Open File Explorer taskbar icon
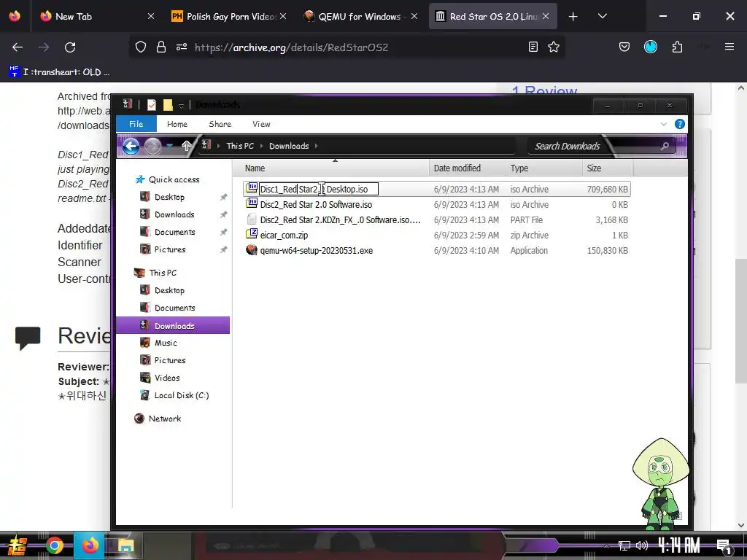The image size is (747, 560). (125, 545)
